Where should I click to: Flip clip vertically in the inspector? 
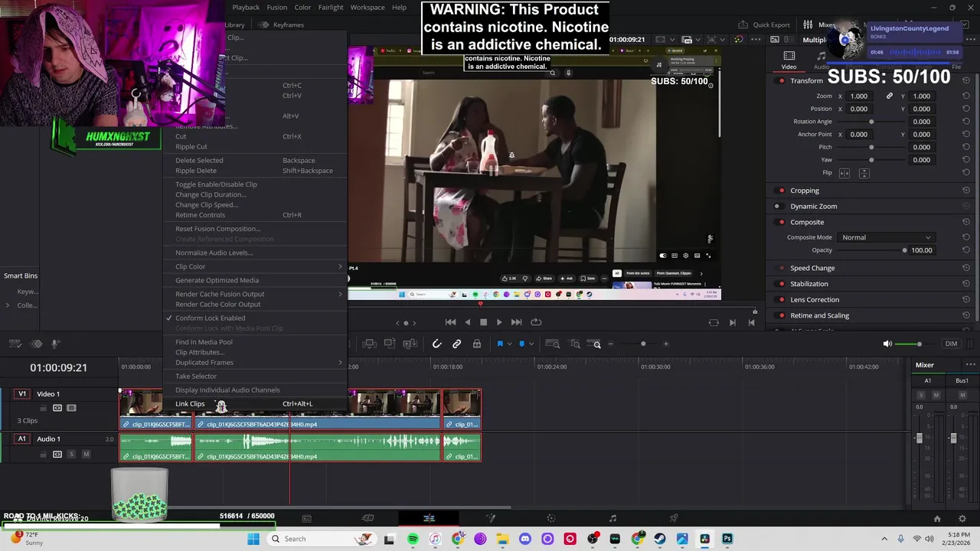(x=864, y=174)
